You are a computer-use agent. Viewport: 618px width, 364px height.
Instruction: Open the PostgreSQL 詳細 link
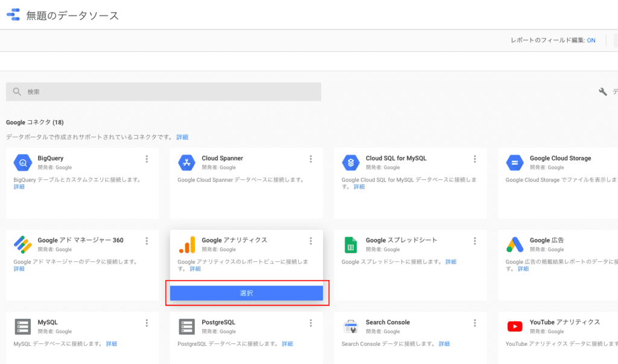[287, 344]
